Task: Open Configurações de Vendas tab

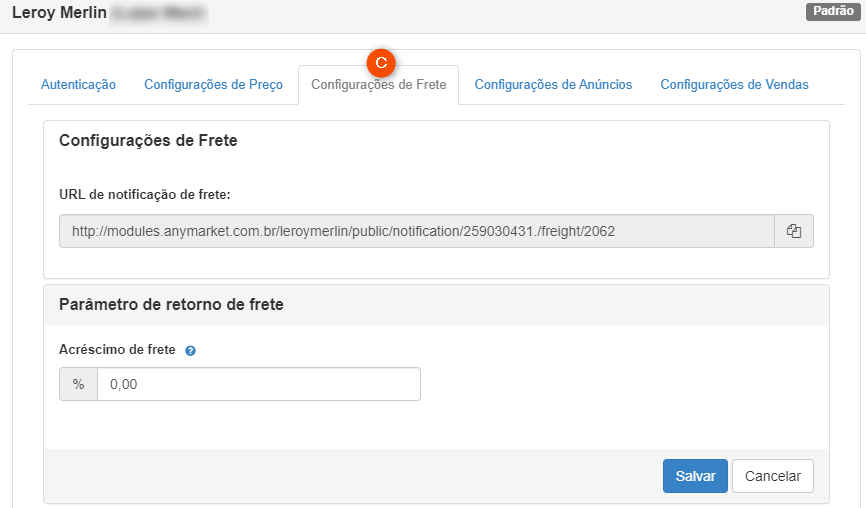Action: pyautogui.click(x=734, y=84)
